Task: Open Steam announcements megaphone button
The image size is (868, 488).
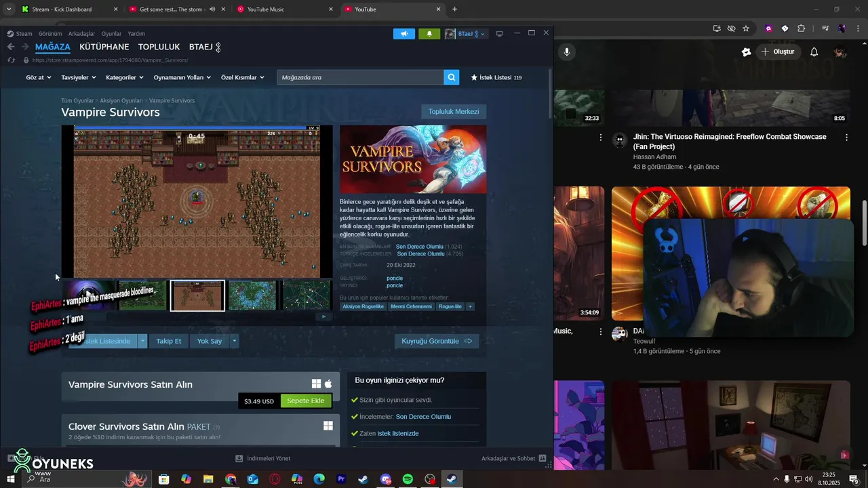Action: click(404, 34)
